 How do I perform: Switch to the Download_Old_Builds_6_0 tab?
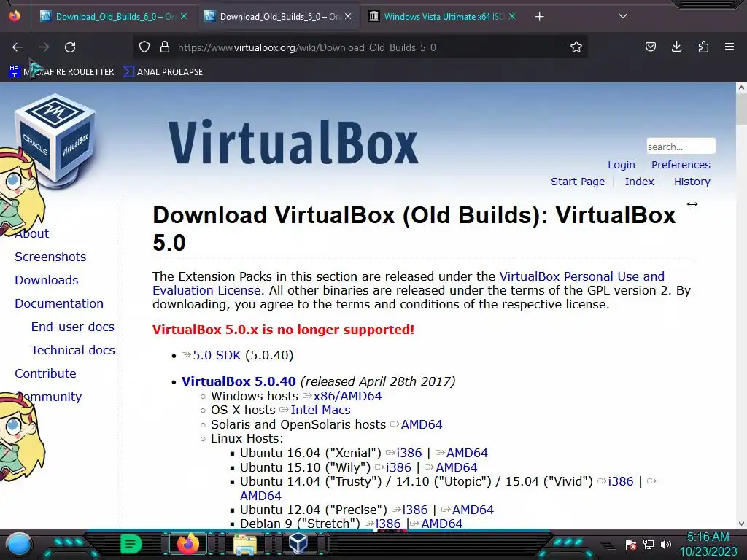pyautogui.click(x=113, y=17)
